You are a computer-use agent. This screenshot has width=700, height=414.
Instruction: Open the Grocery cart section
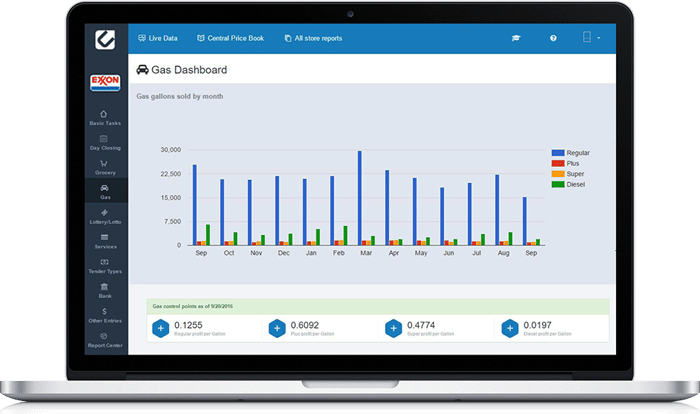(104, 167)
